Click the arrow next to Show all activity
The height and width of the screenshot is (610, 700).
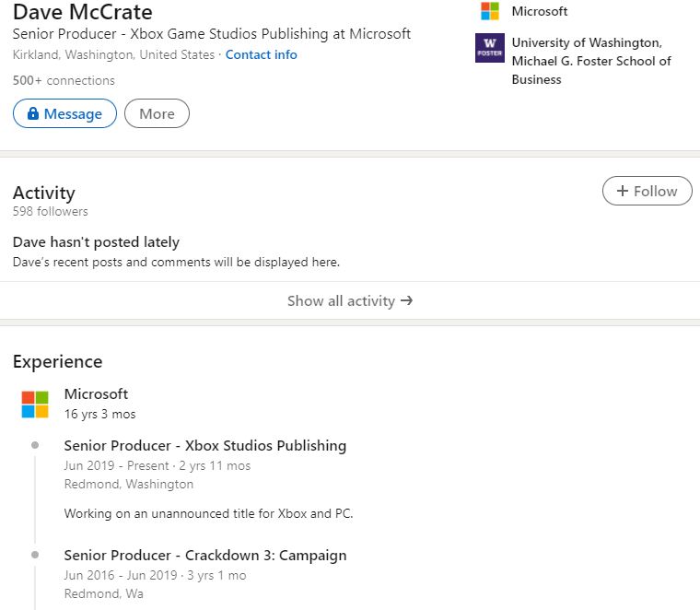pos(407,300)
